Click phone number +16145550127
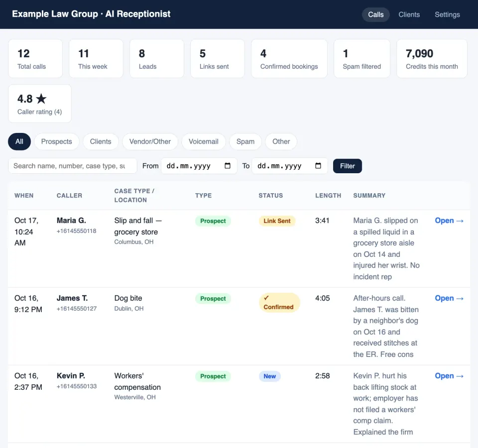 77,309
